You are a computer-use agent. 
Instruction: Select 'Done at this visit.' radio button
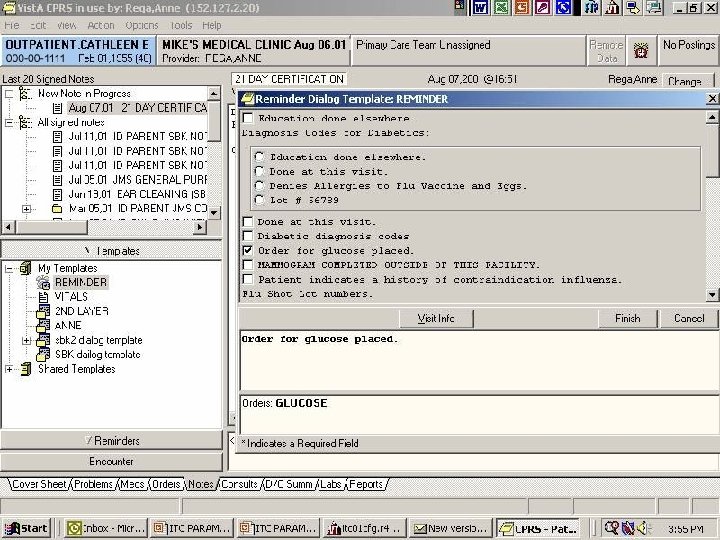tap(259, 171)
